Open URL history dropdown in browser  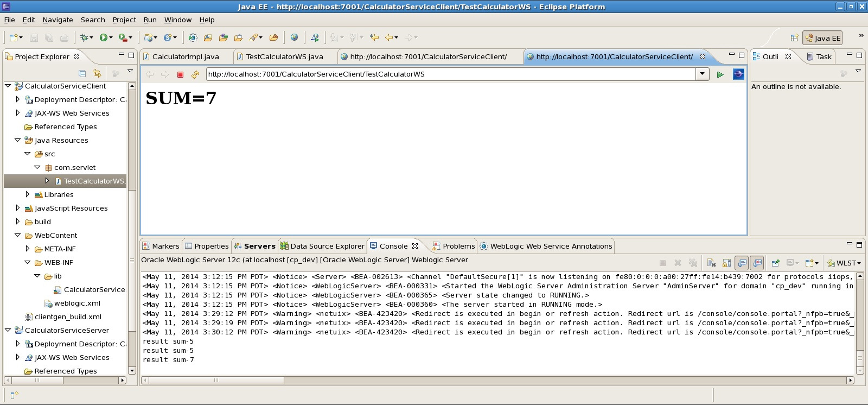(x=703, y=74)
